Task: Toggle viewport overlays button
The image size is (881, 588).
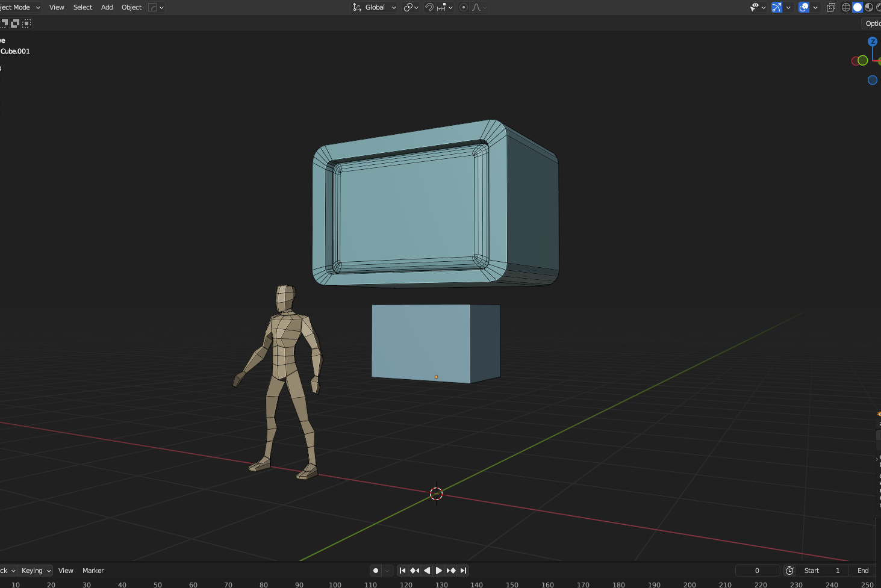Action: pos(804,7)
